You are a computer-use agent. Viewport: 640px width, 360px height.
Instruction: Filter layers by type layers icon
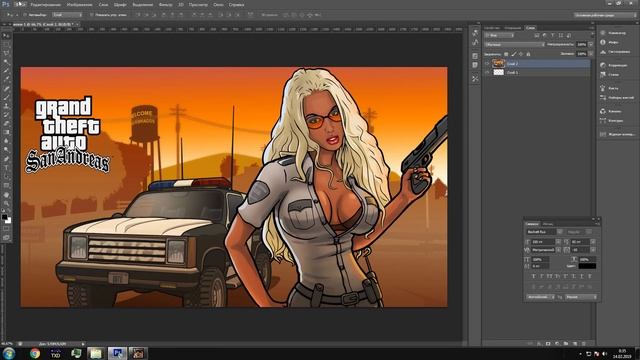click(x=553, y=36)
